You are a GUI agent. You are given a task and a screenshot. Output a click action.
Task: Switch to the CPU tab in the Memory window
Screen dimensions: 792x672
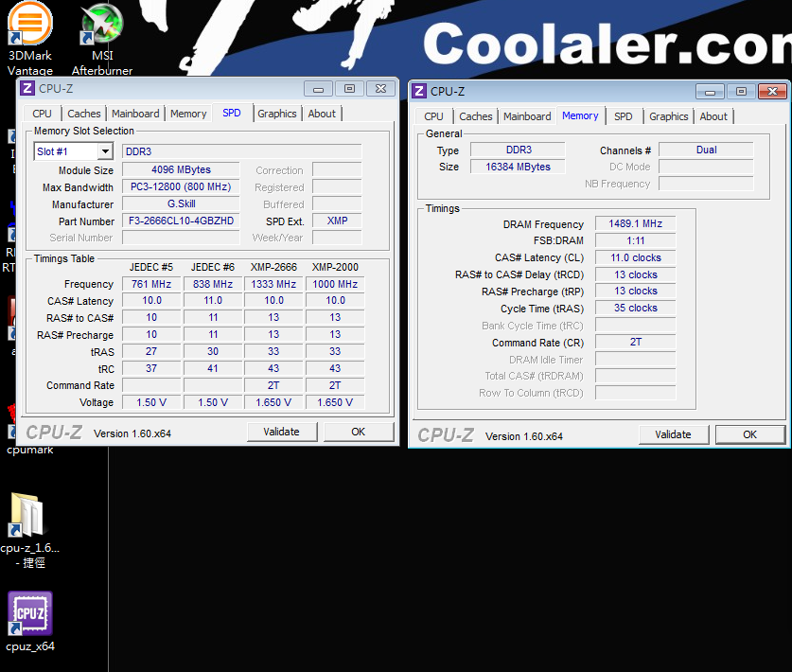pyautogui.click(x=433, y=116)
